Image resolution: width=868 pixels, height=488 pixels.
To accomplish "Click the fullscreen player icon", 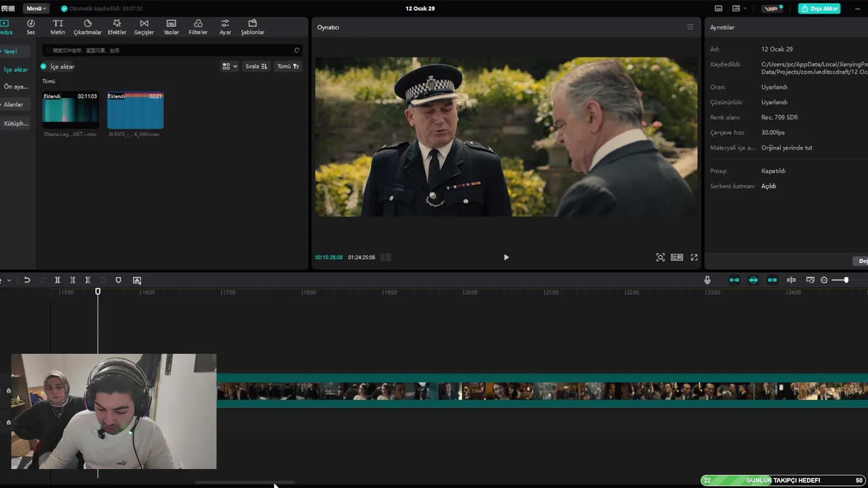I will point(694,258).
